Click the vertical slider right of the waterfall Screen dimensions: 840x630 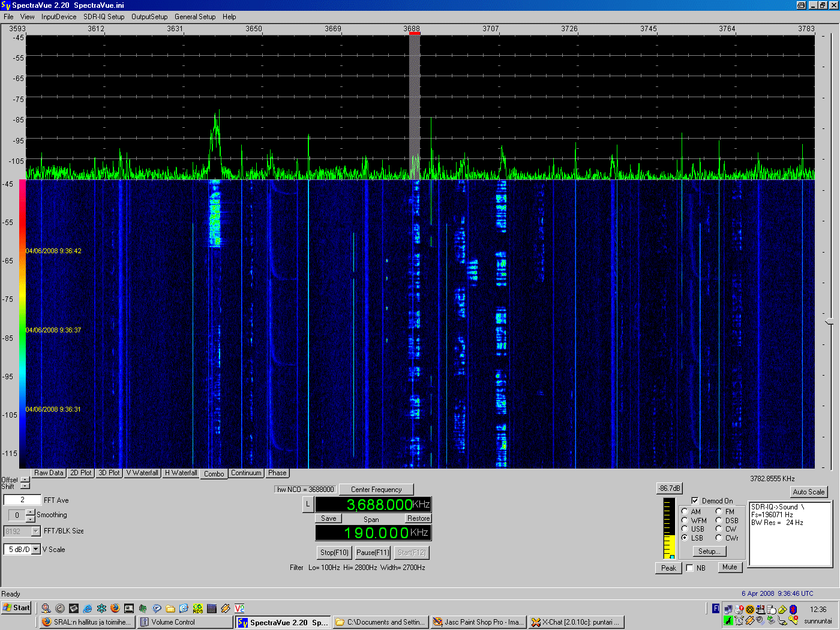coord(830,322)
